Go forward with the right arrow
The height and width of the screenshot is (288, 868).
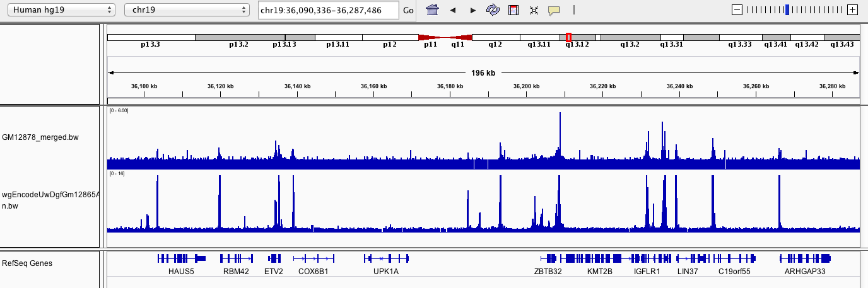click(x=472, y=10)
